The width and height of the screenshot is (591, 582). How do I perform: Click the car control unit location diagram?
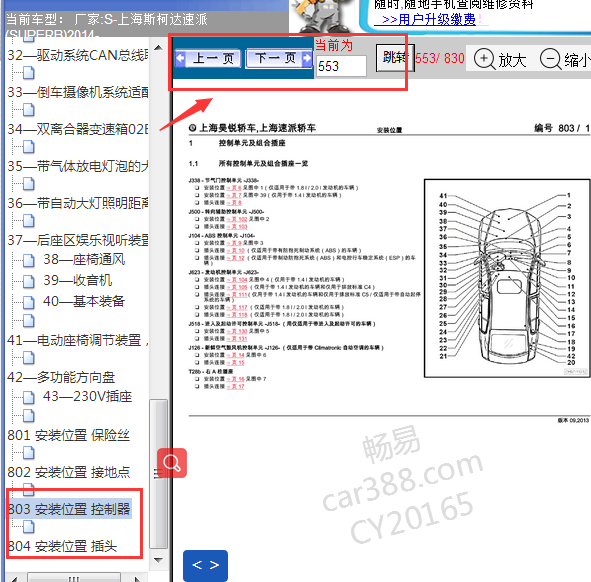point(507,278)
